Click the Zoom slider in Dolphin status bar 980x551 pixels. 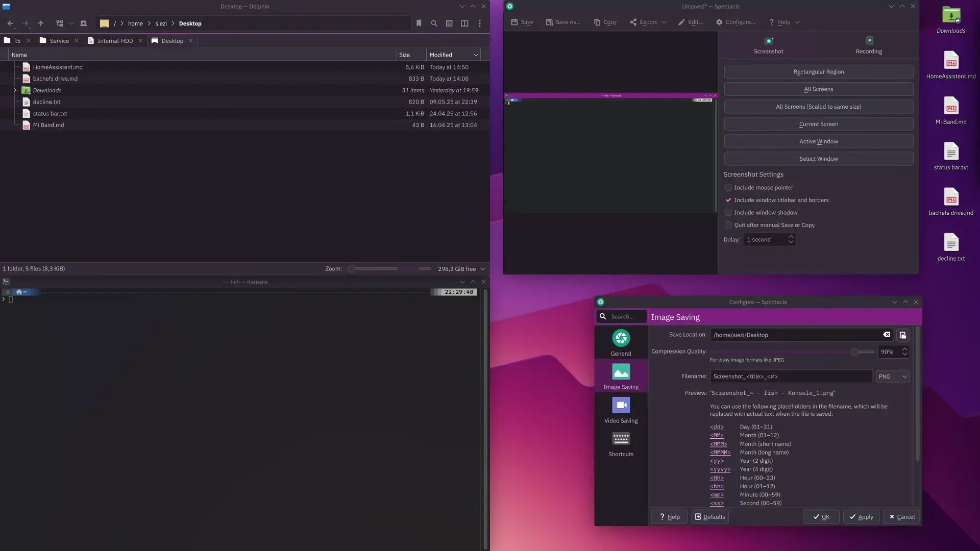point(374,269)
